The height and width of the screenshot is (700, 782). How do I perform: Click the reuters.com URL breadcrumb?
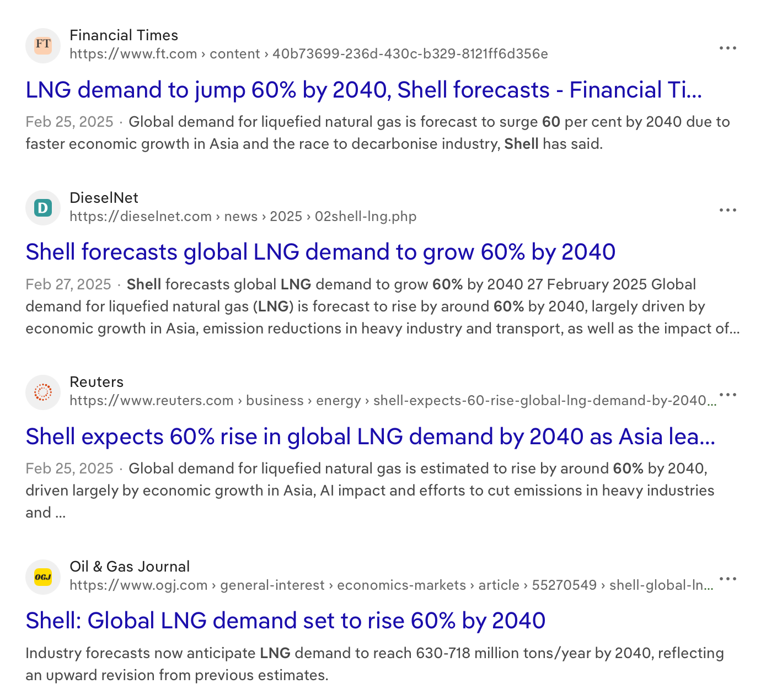[392, 401]
